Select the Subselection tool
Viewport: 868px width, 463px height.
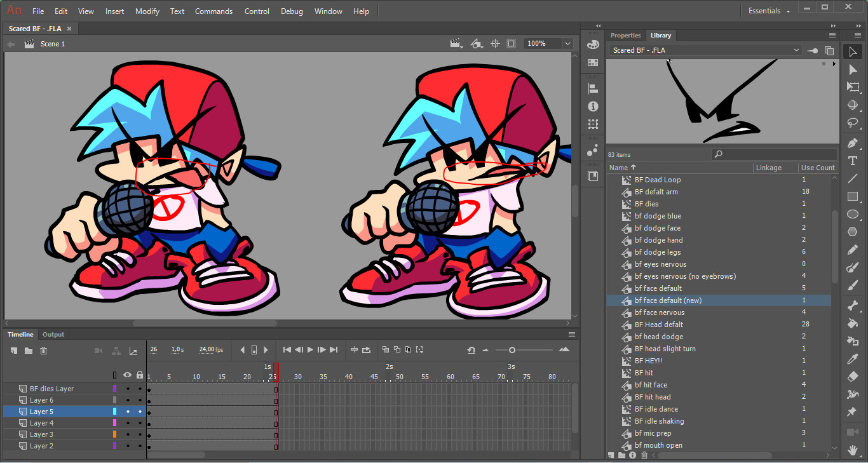tap(853, 70)
